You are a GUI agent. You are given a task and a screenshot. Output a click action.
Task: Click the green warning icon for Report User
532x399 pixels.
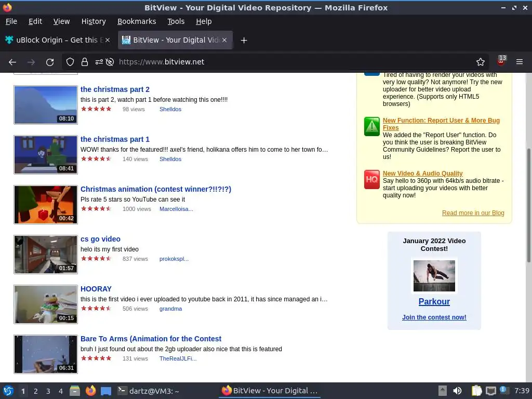372,127
